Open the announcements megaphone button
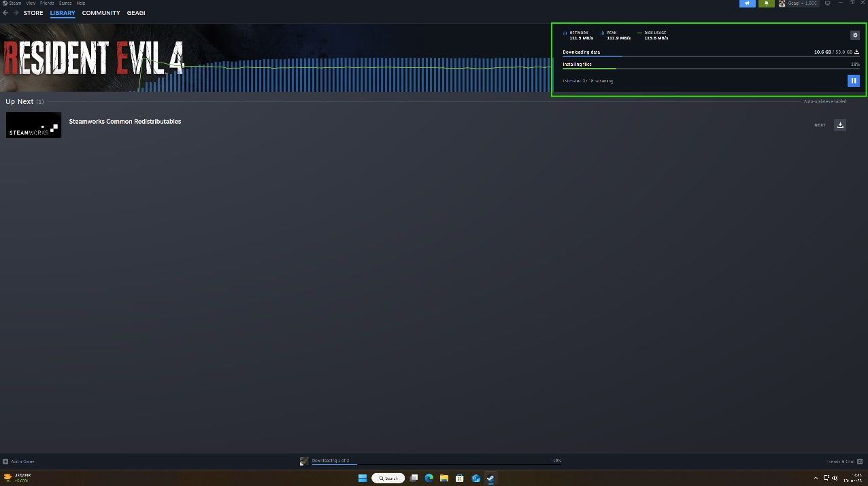The width and height of the screenshot is (868, 486). (747, 3)
